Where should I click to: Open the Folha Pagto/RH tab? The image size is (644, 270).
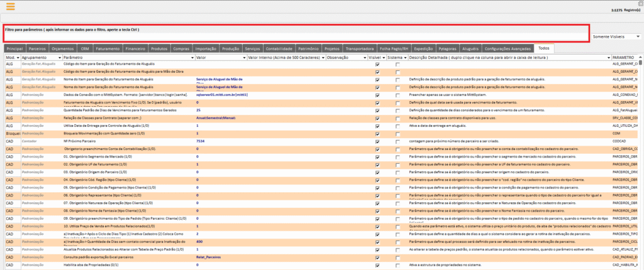(394, 48)
